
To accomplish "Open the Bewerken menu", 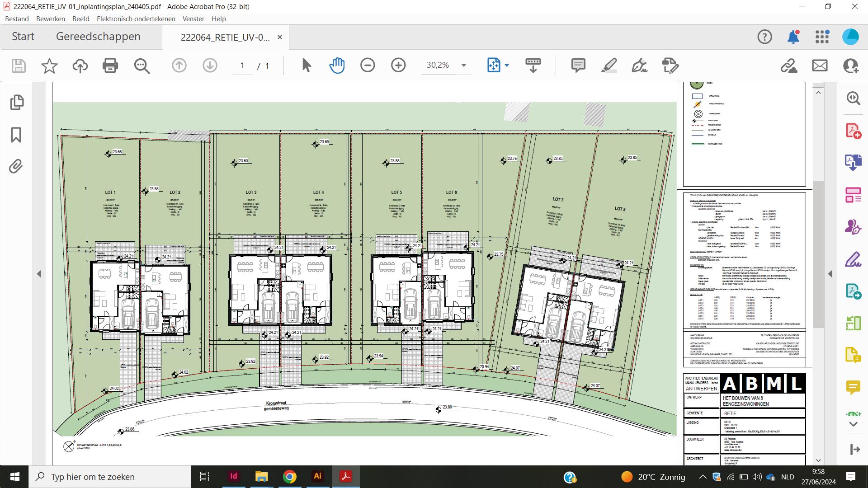I will tap(51, 19).
